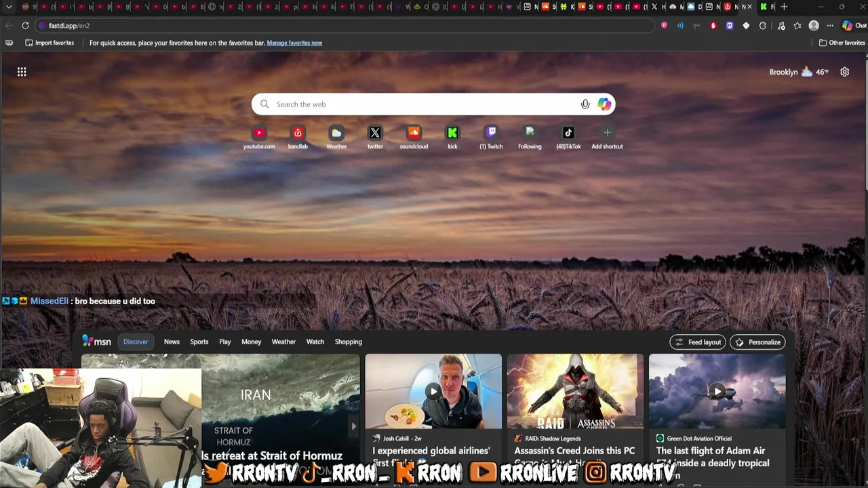Select the Money feed tab
Image resolution: width=868 pixels, height=488 pixels.
coord(251,342)
